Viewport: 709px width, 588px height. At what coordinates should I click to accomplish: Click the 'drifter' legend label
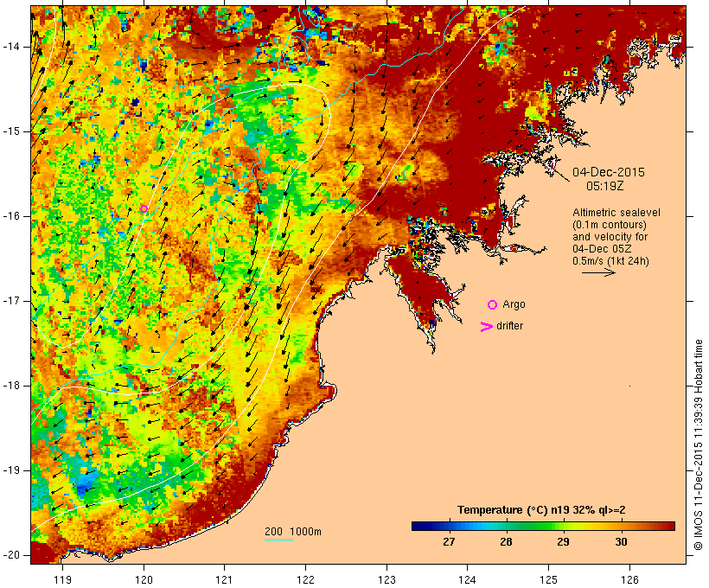pos(509,326)
